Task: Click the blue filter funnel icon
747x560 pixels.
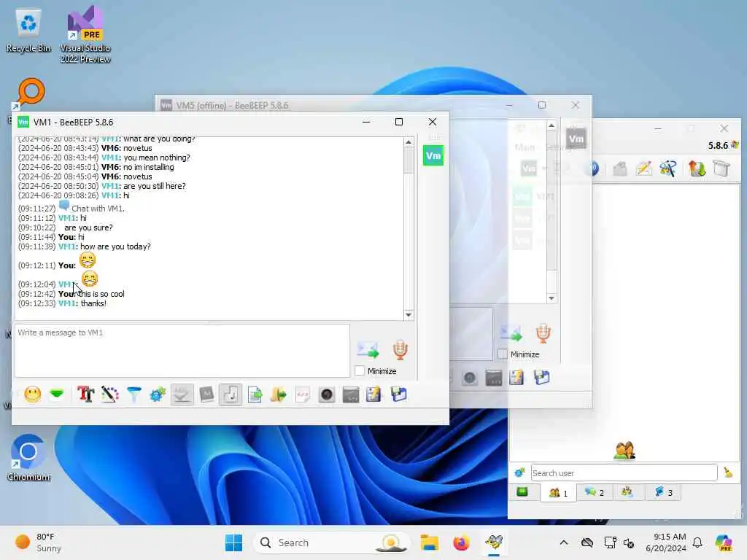Action: pyautogui.click(x=134, y=394)
